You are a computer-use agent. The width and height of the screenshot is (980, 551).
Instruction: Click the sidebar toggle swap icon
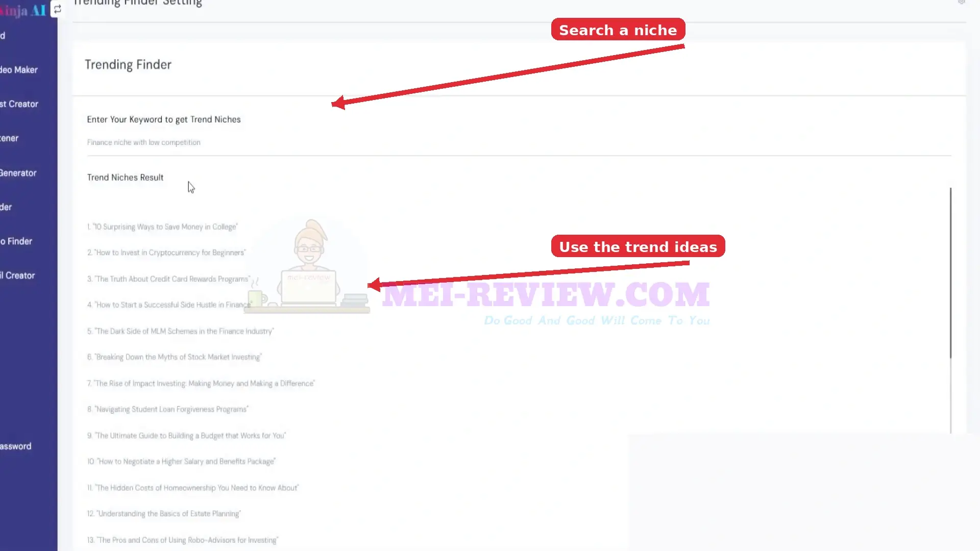pos(57,9)
